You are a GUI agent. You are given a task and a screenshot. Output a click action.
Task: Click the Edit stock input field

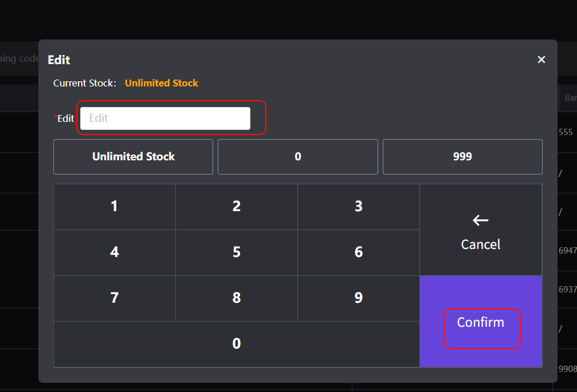[165, 118]
